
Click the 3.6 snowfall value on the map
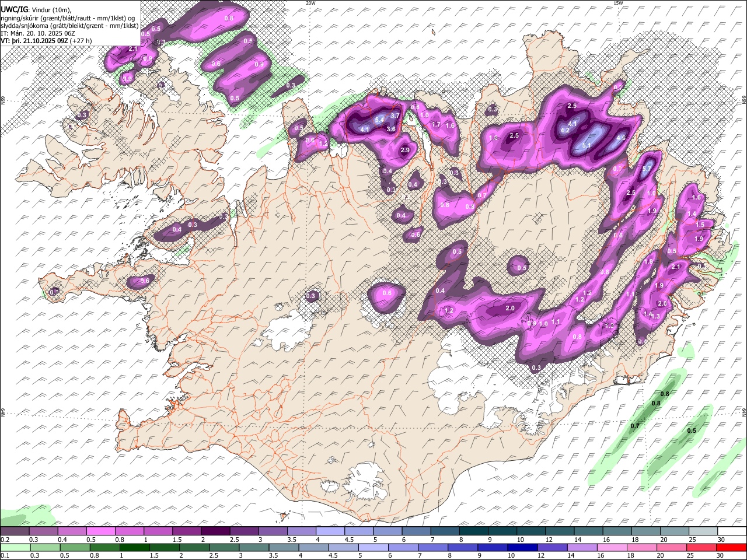[x=392, y=129]
